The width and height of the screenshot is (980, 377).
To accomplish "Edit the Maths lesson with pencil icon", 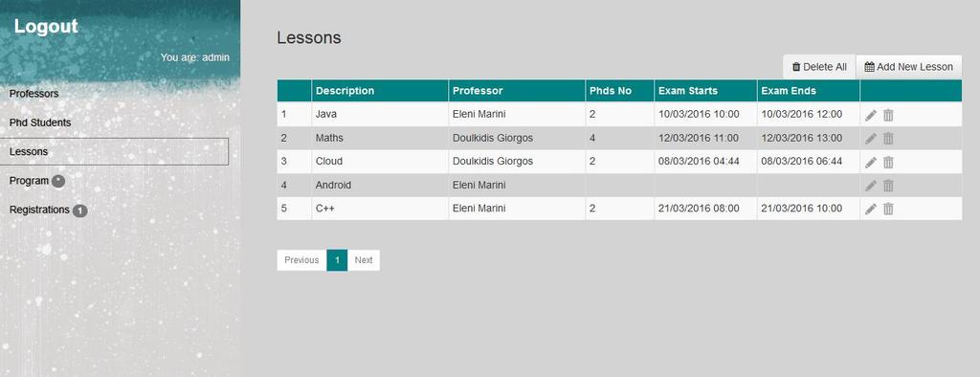I will click(x=871, y=138).
